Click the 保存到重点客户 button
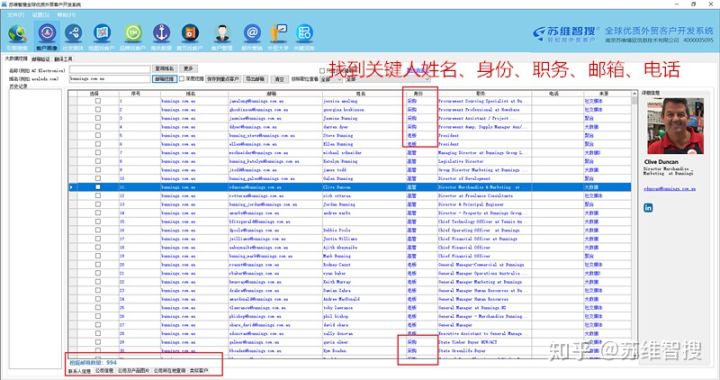The height and width of the screenshot is (380, 720). coord(223,79)
